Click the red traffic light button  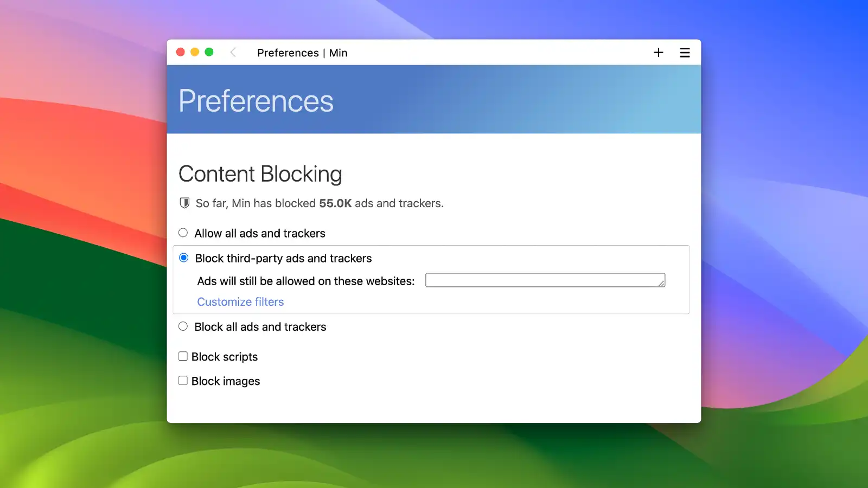[180, 52]
